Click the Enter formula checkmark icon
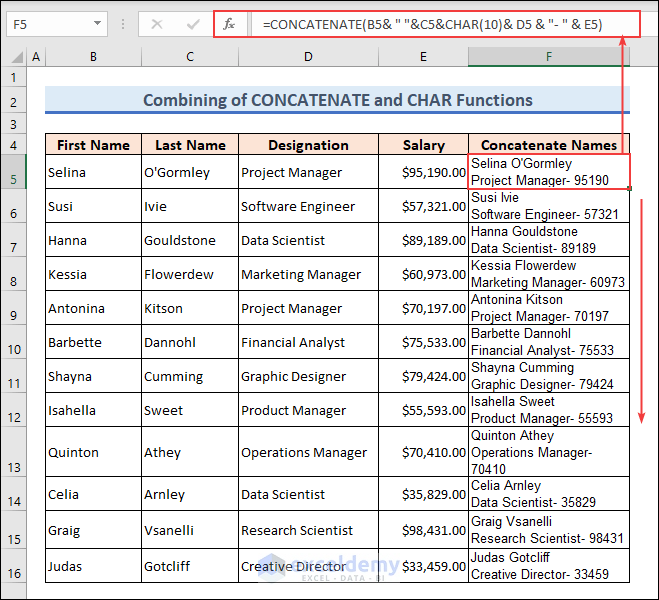Viewport: 659px width, 600px height. point(193,24)
